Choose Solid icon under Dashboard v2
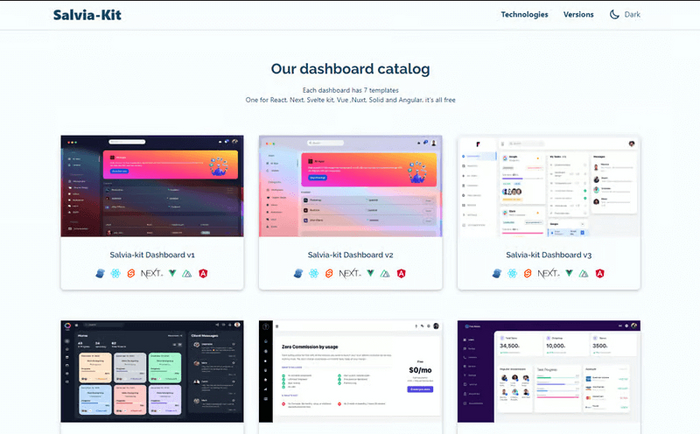 click(x=298, y=273)
